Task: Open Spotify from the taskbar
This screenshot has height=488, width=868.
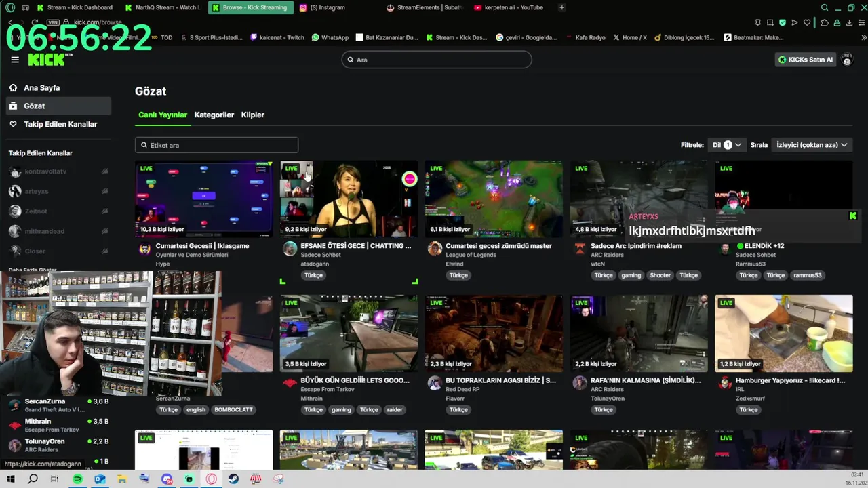Action: [x=77, y=479]
